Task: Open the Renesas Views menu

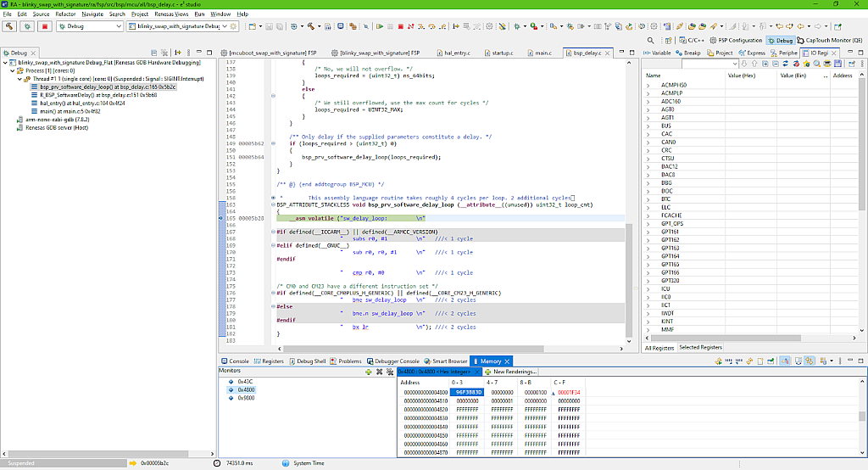Action: click(x=172, y=14)
